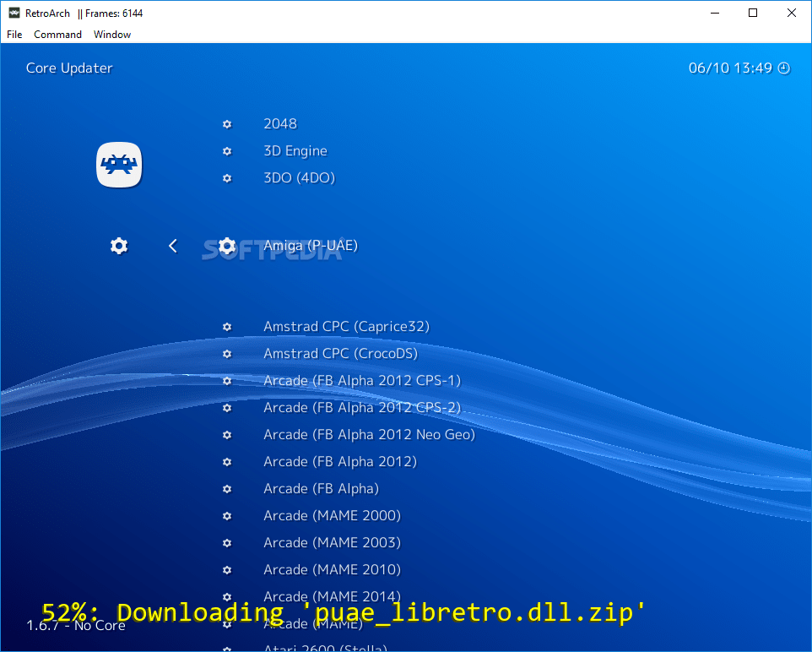Select Arcade (MAME 2010) core
This screenshot has width=812, height=652.
(x=332, y=569)
